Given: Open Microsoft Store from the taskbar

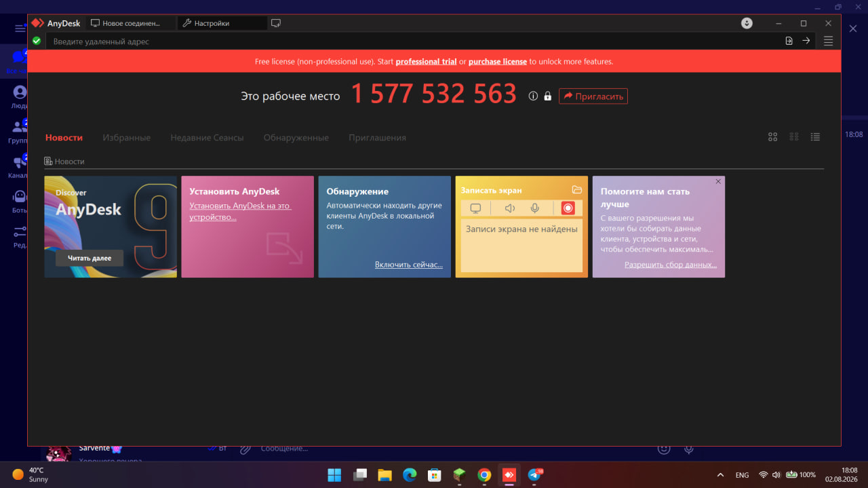Looking at the screenshot, I should (x=434, y=475).
